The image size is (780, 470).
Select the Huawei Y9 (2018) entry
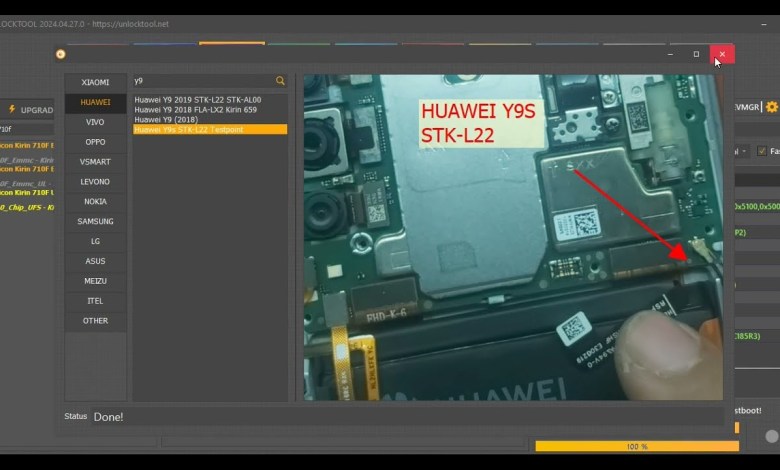(210, 120)
